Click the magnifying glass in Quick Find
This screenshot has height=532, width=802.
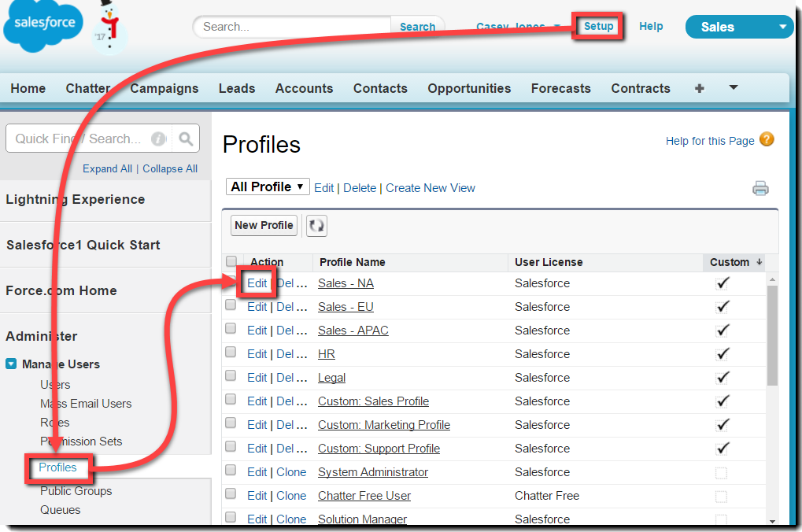click(186, 138)
